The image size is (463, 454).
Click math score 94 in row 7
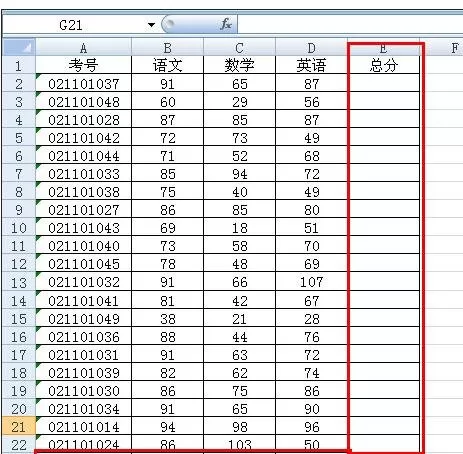240,173
